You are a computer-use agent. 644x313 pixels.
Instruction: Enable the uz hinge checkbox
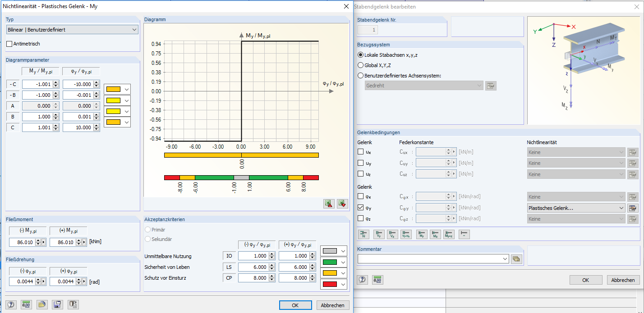(x=360, y=174)
